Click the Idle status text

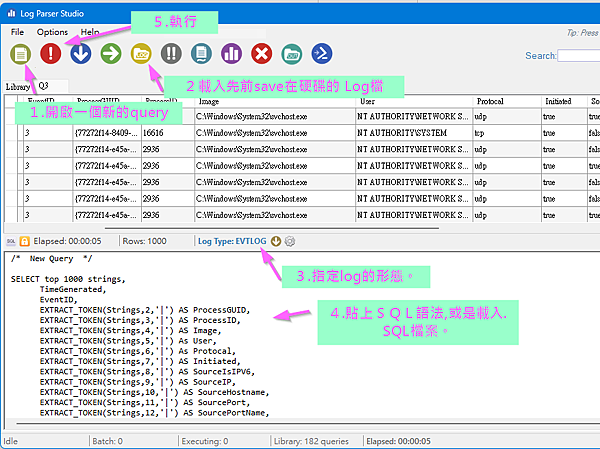pos(11,441)
